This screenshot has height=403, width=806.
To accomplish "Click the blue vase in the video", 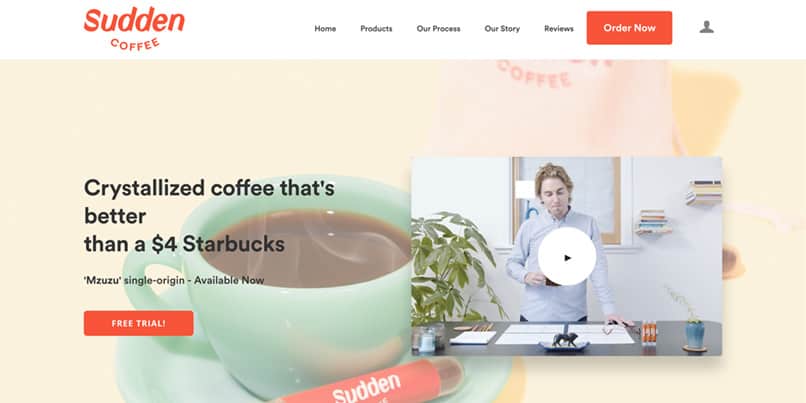I will (x=694, y=335).
